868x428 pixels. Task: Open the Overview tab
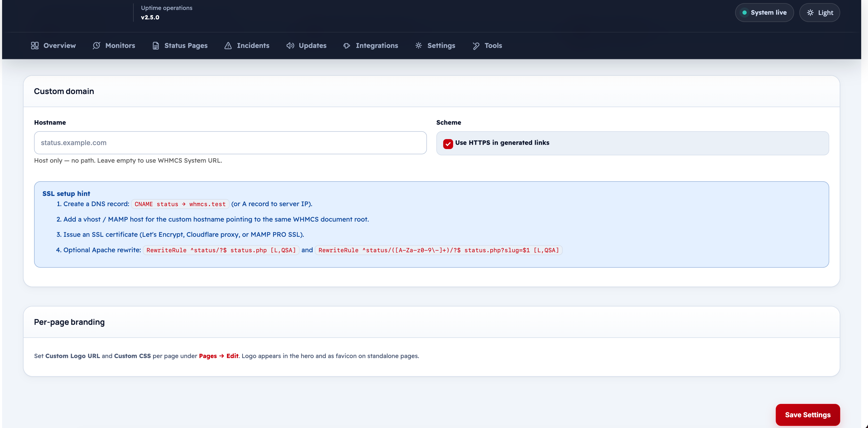53,46
